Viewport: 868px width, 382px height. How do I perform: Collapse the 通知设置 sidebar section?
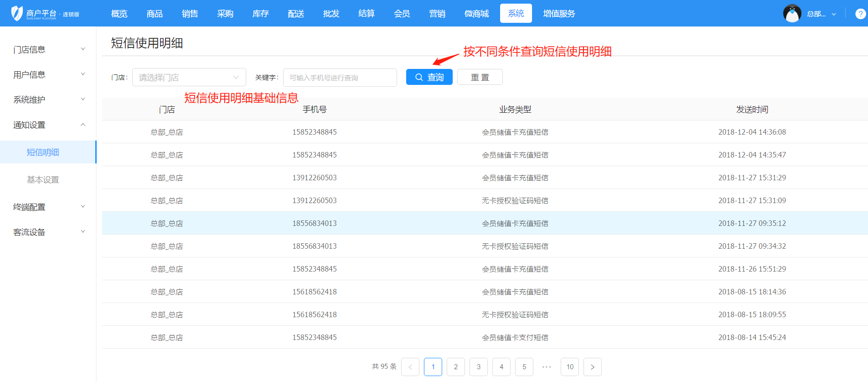[48, 125]
